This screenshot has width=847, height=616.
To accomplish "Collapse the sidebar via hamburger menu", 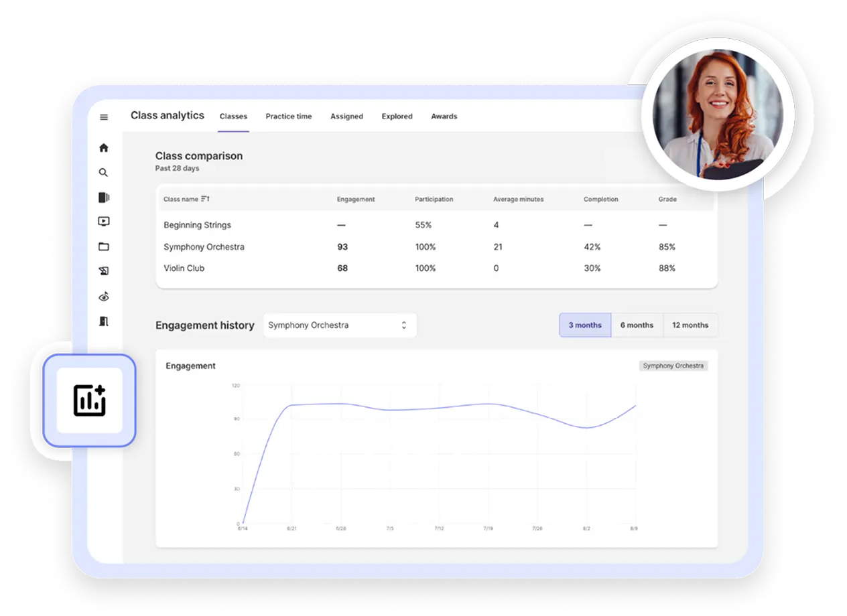I will point(104,117).
